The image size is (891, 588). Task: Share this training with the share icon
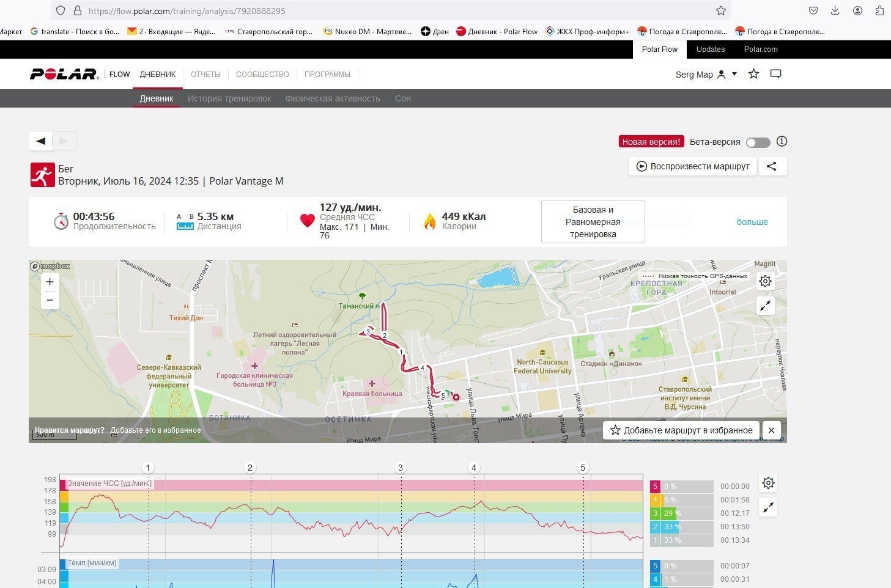point(772,166)
